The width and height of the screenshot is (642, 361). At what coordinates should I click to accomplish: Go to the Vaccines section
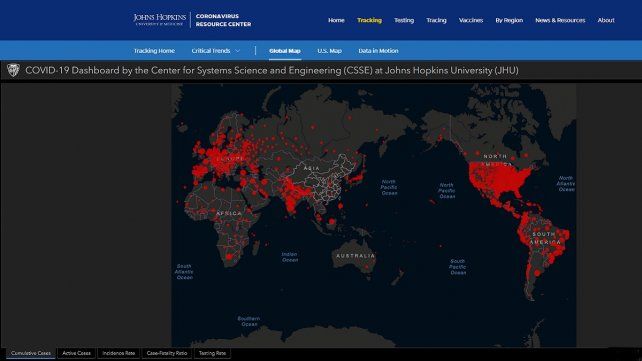tap(471, 20)
